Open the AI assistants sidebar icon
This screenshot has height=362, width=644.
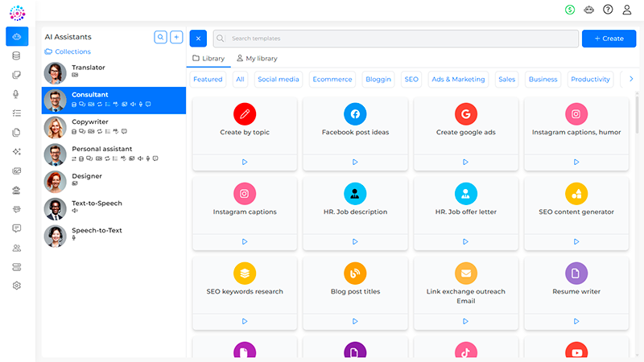[x=17, y=36]
